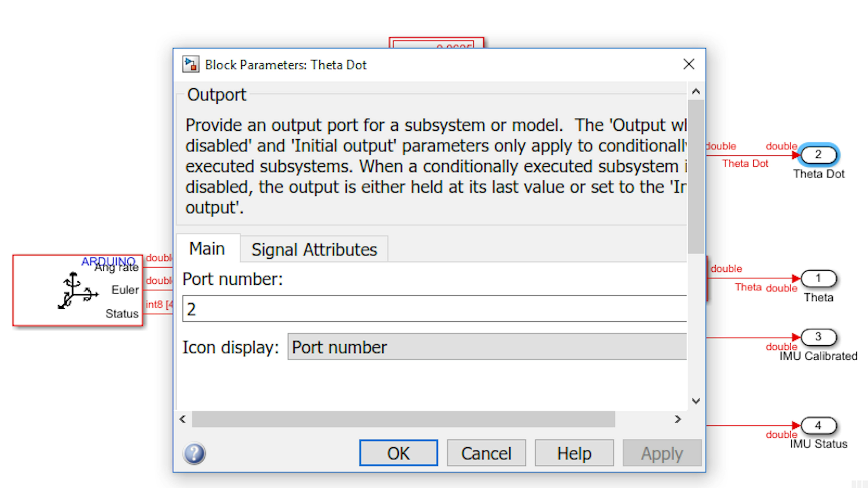The height and width of the screenshot is (488, 868).
Task: Select the Theta Dot outport block 2
Action: (819, 155)
